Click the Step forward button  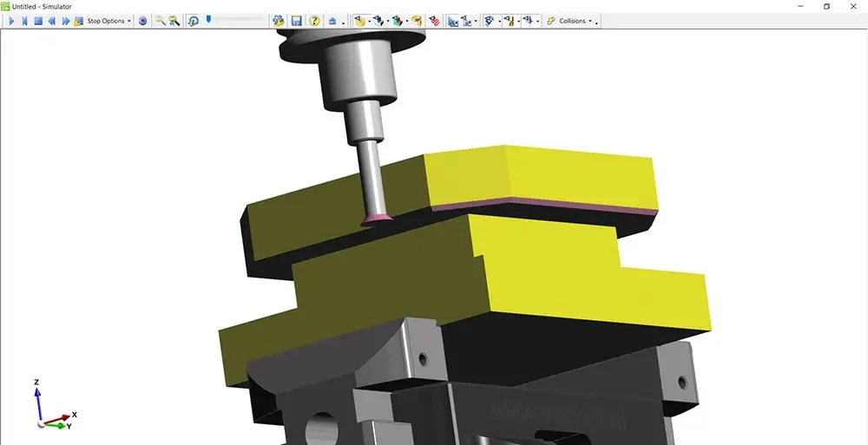pyautogui.click(x=24, y=21)
